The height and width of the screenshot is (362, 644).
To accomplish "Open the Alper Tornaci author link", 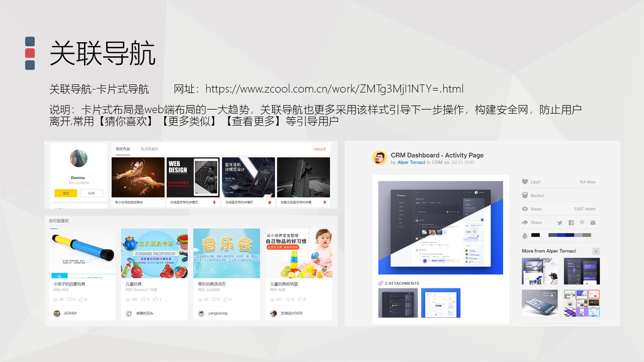I will tap(411, 162).
